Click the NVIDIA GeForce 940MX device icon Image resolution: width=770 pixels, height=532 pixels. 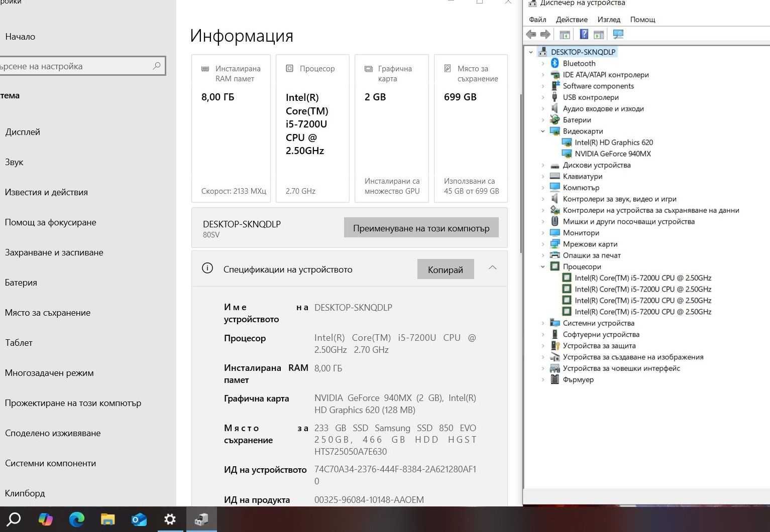click(x=567, y=154)
